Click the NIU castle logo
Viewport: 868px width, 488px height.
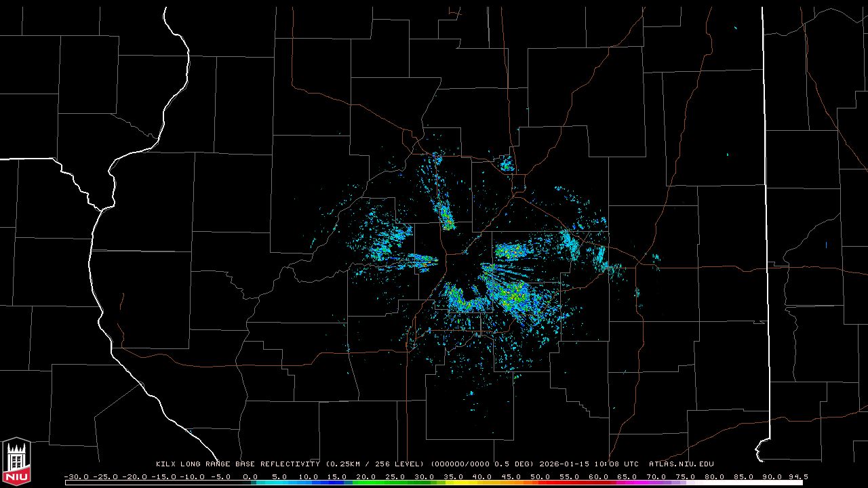point(16,462)
